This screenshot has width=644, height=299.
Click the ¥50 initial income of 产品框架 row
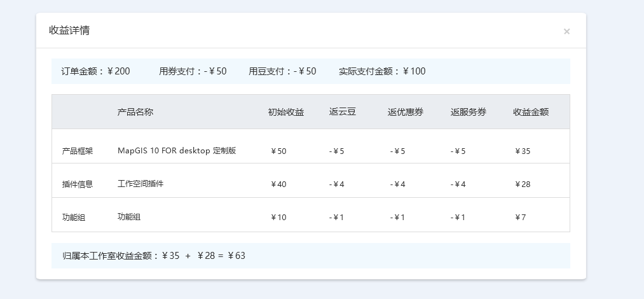click(278, 151)
